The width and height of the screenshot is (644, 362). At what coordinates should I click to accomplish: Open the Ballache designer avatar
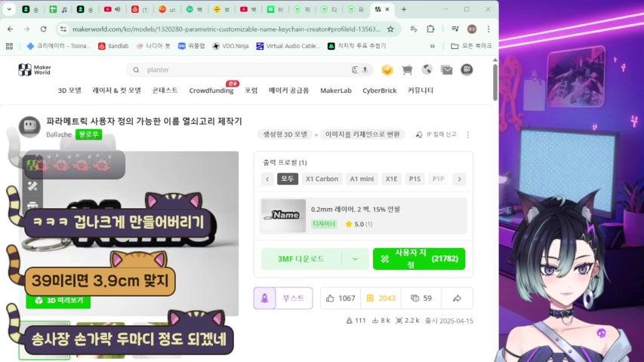coord(29,127)
